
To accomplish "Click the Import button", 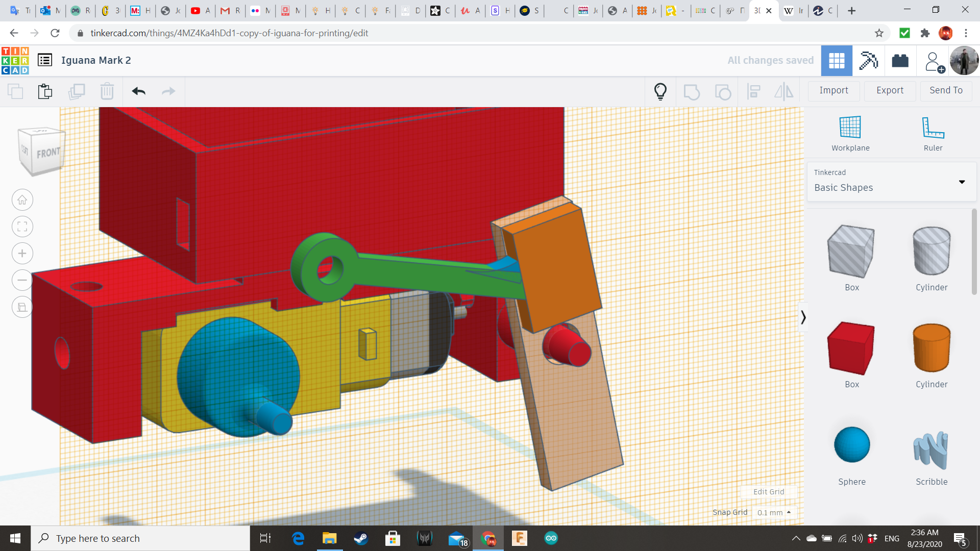I will pos(834,90).
